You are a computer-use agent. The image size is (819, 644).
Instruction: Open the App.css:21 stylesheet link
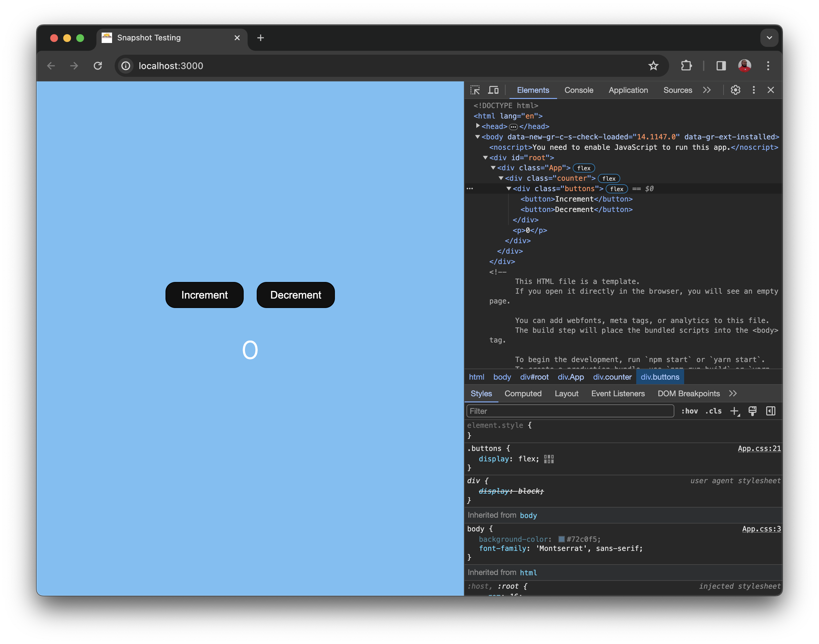(x=759, y=448)
